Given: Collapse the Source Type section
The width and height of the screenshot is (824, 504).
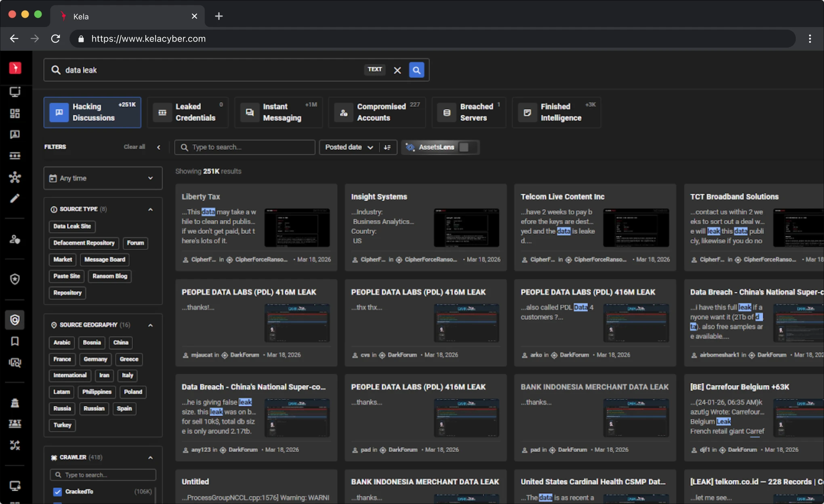Looking at the screenshot, I should tap(150, 209).
